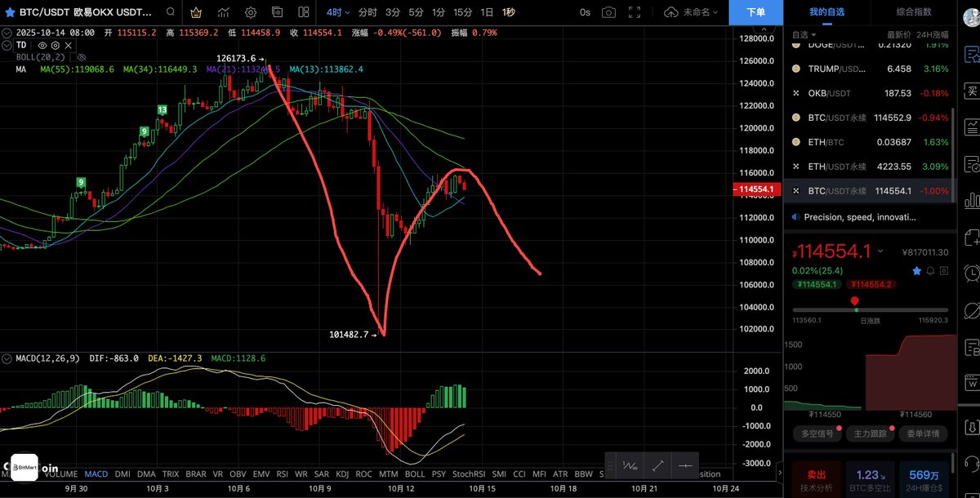Open the 多空信号 button

pyautogui.click(x=817, y=434)
